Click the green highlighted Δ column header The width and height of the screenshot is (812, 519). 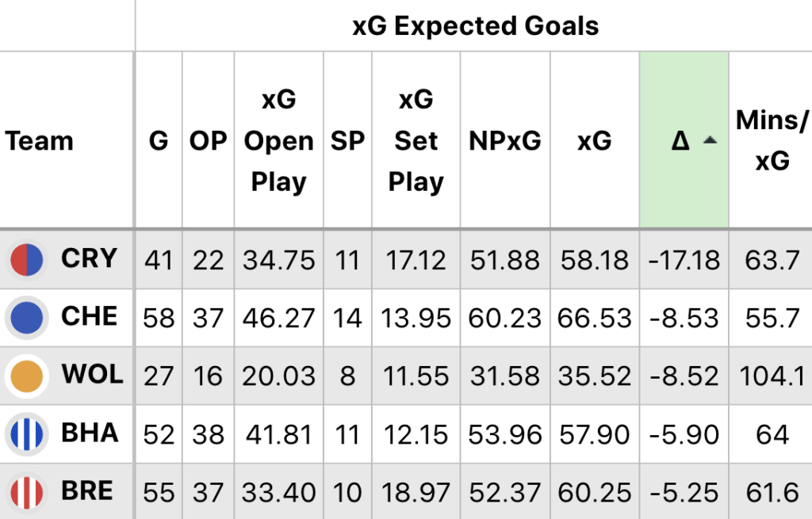(684, 139)
